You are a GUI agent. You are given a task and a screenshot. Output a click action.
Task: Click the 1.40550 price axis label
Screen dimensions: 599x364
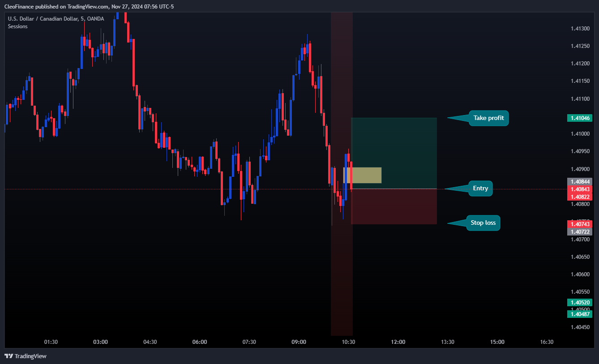pos(580,292)
